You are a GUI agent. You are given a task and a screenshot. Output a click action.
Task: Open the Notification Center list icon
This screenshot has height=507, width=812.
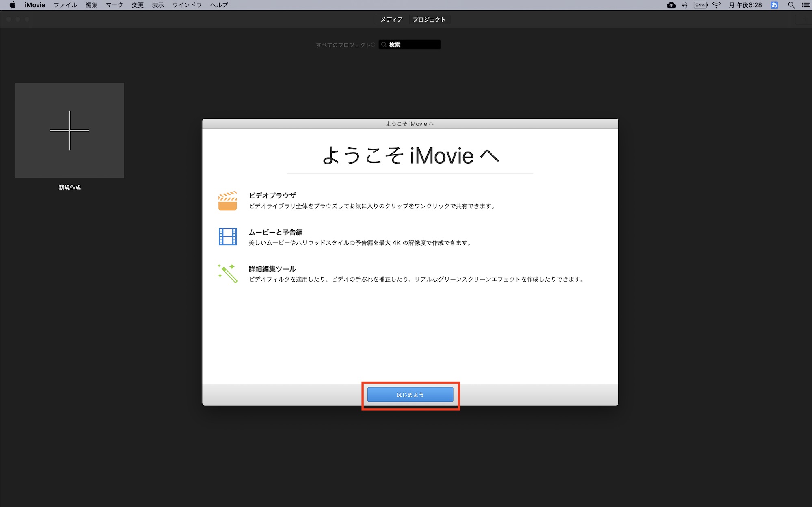(x=806, y=5)
